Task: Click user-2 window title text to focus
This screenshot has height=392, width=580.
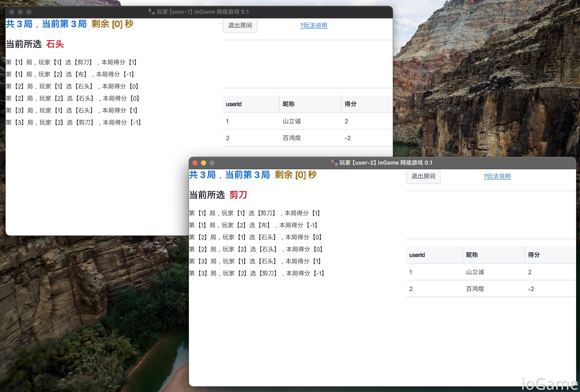Action: coord(386,163)
